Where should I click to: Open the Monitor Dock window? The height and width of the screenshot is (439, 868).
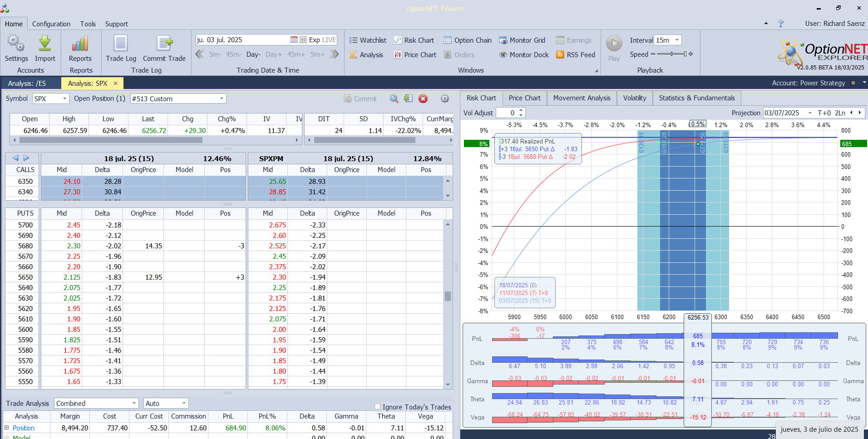(524, 54)
